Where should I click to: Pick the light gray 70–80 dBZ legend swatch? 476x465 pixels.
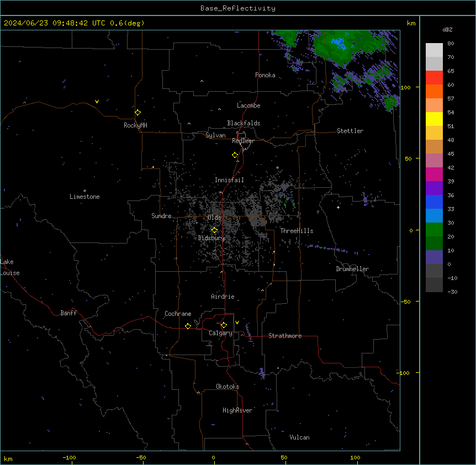coord(434,50)
